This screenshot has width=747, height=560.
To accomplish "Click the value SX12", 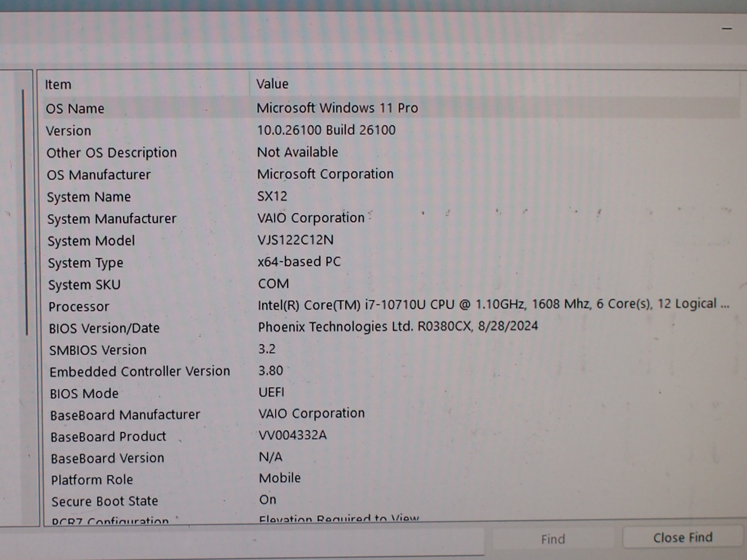I will [x=272, y=196].
